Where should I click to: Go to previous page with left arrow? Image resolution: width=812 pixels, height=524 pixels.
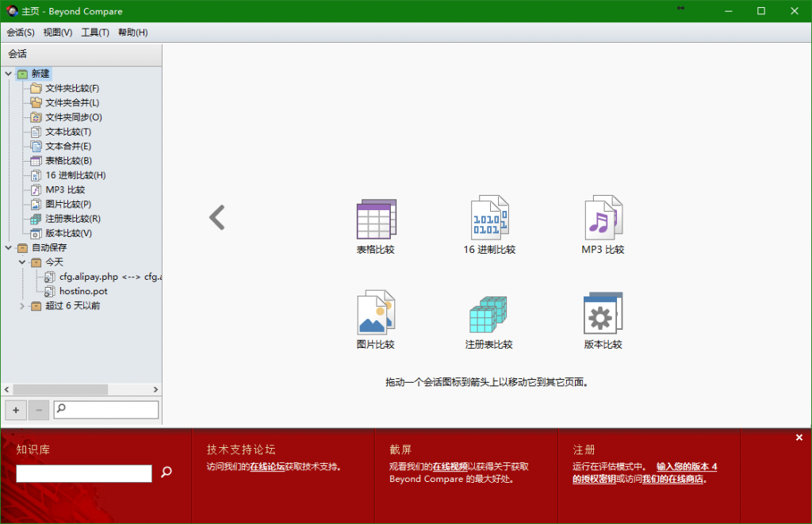click(217, 217)
